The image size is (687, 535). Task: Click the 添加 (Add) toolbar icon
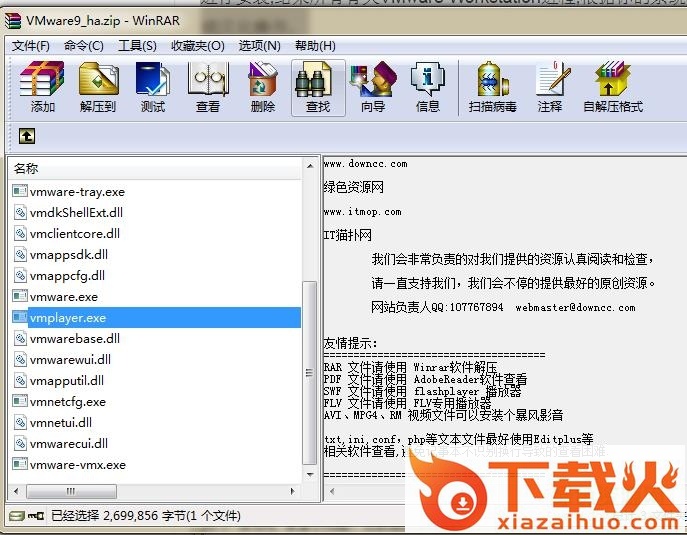(x=42, y=87)
